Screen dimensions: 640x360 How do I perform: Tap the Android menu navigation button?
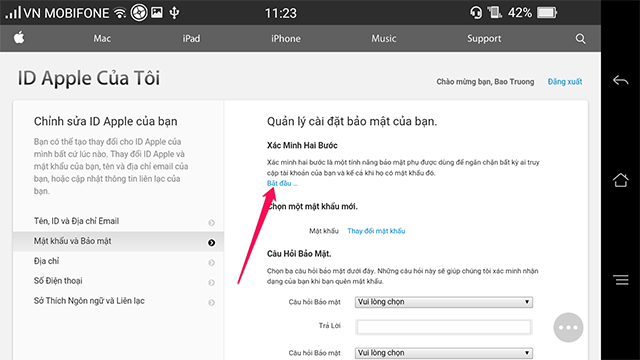coord(621,280)
